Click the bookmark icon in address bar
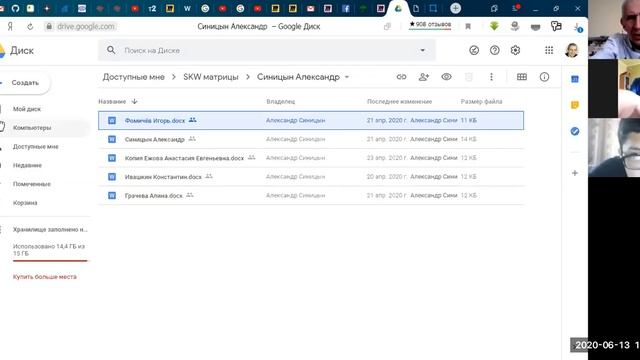Image resolution: width=640 pixels, height=360 pixels. (x=468, y=27)
